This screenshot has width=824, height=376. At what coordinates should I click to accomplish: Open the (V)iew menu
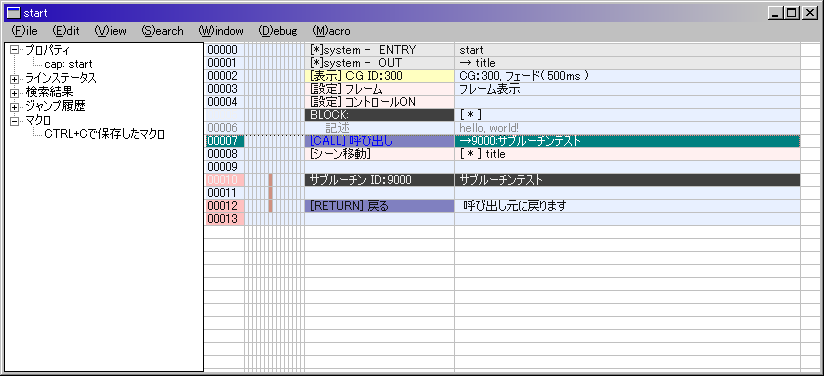[x=110, y=31]
